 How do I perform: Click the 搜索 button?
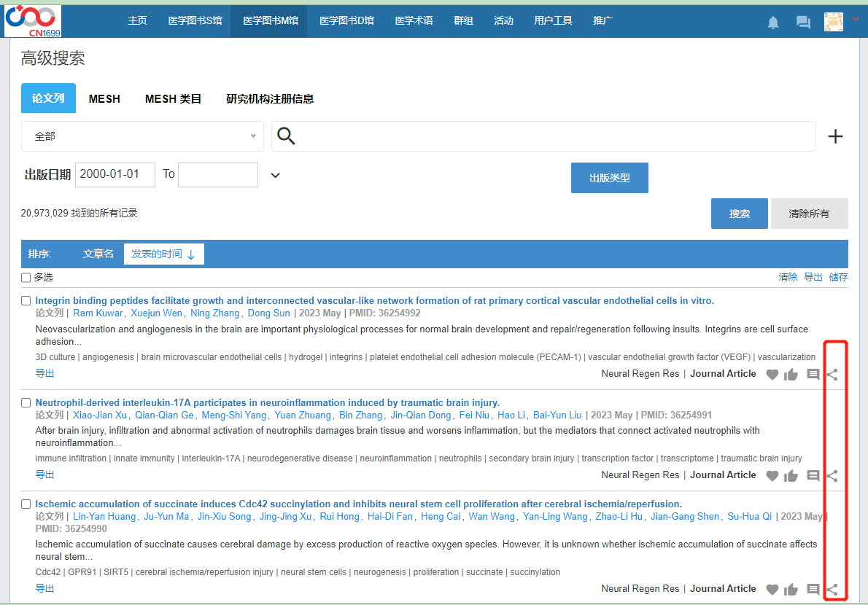click(x=739, y=214)
